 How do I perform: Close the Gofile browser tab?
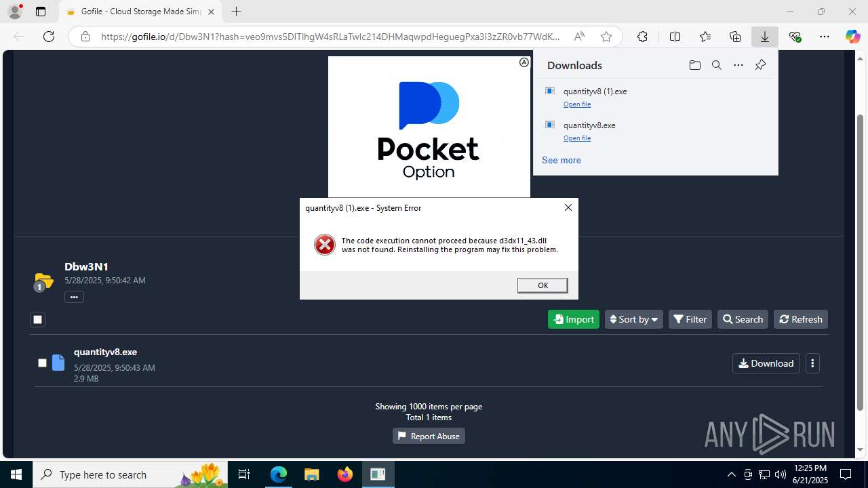coord(212,12)
